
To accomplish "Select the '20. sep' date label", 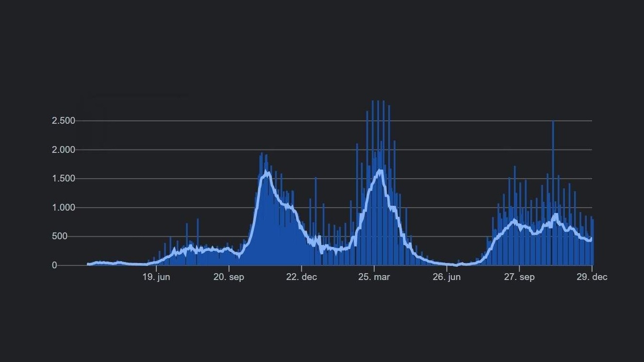I will (x=229, y=277).
